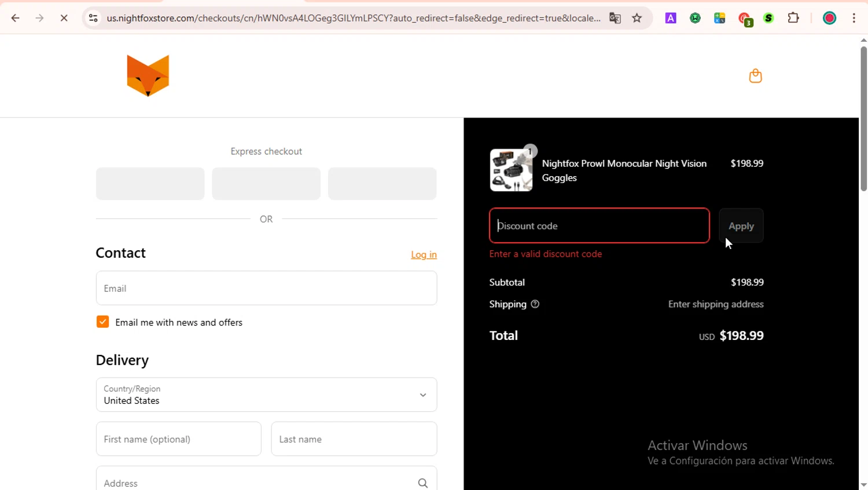This screenshot has height=490, width=868.
Task: Click the browser forward arrow
Action: [x=39, y=18]
